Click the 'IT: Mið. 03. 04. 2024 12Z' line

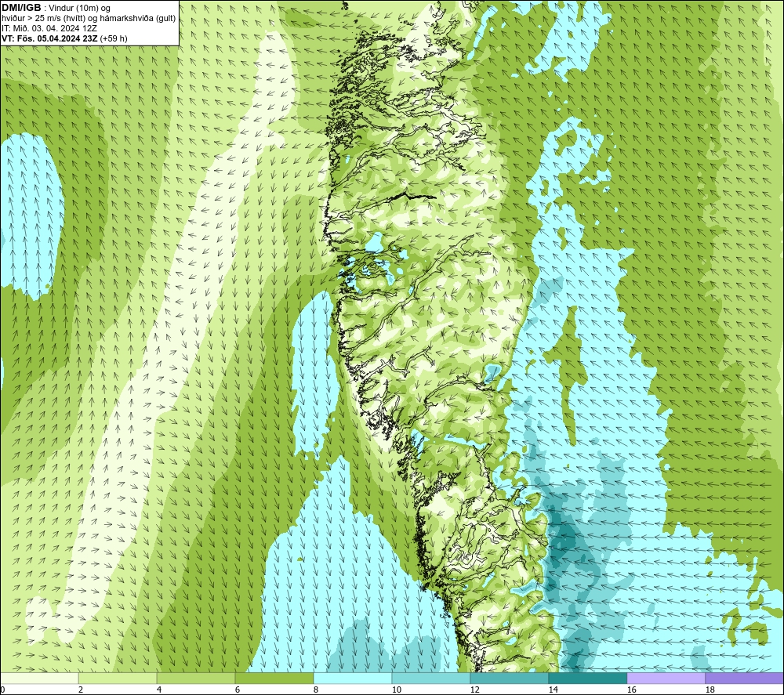[x=49, y=28]
